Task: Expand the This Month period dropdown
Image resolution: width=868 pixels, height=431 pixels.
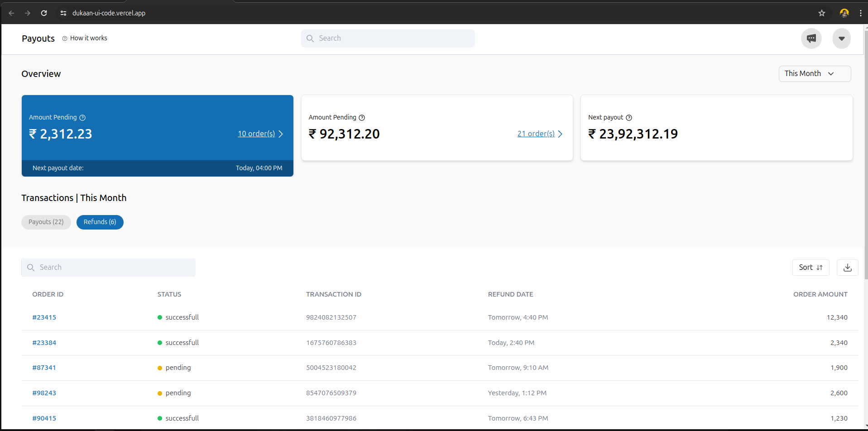Action: click(x=814, y=74)
